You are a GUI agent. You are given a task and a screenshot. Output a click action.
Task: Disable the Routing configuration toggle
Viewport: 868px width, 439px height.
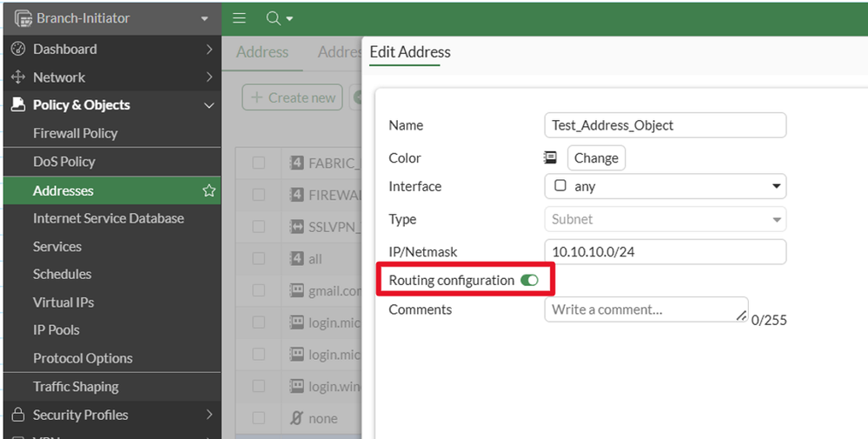click(x=529, y=281)
